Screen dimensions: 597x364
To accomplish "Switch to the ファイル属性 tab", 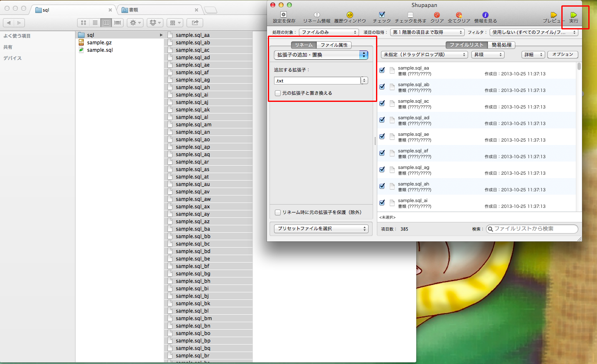I will click(x=334, y=45).
